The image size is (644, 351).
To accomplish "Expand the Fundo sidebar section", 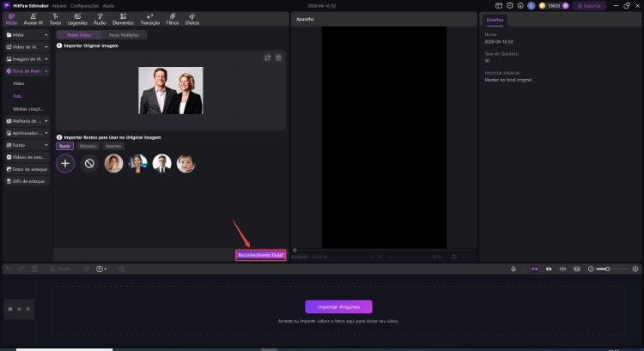I will (x=26, y=145).
